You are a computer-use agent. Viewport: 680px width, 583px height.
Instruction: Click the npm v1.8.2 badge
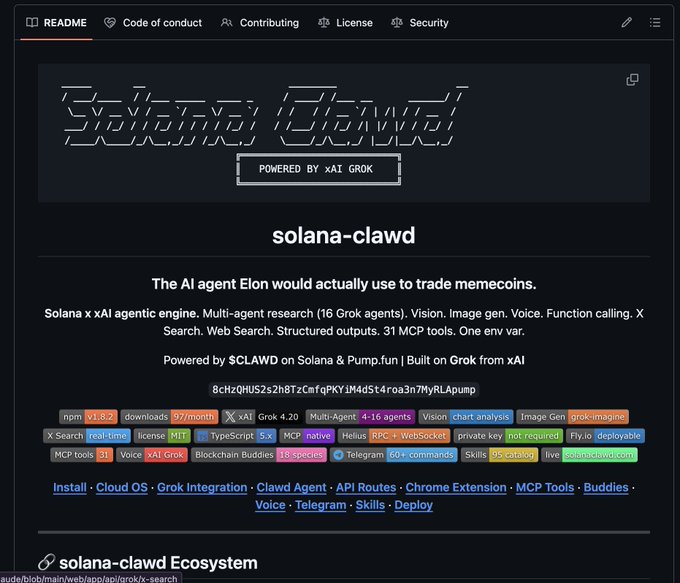click(x=88, y=417)
